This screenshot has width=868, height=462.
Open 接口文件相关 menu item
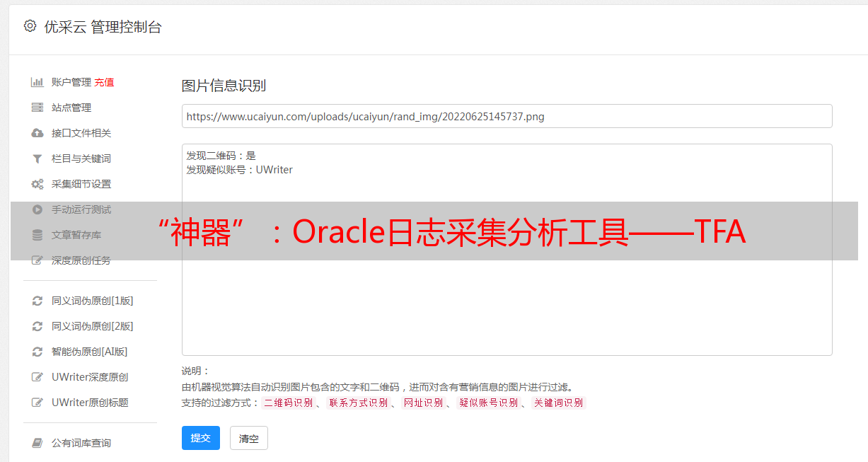81,133
